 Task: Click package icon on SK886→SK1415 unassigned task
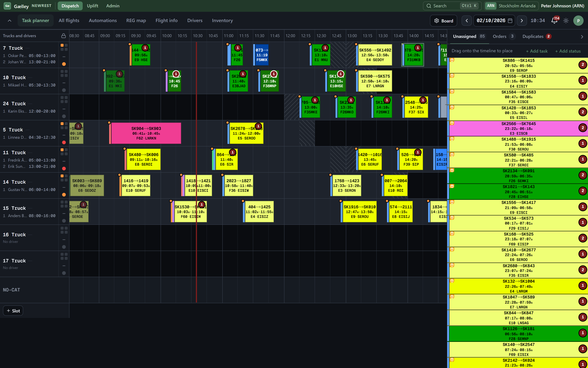[x=452, y=60]
